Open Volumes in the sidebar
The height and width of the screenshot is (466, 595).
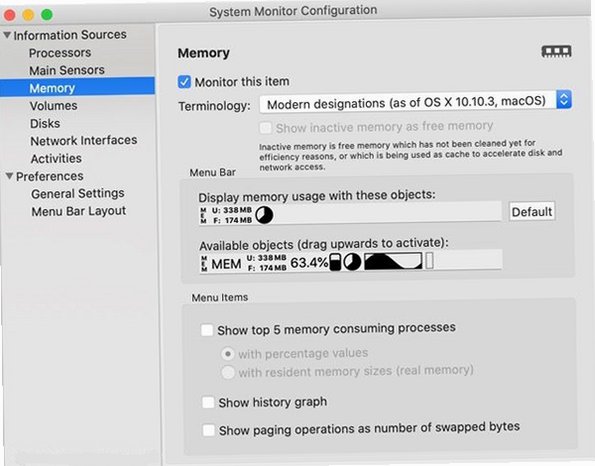pyautogui.click(x=54, y=105)
